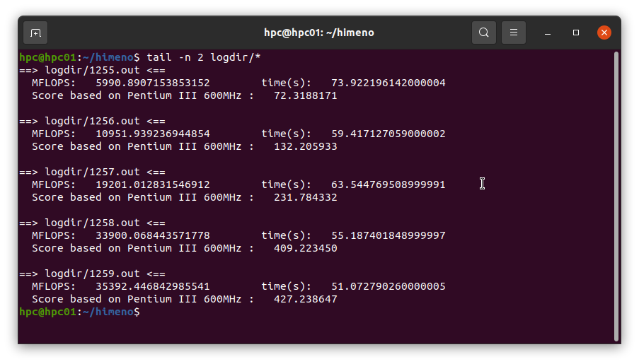Open the hamburger menu

click(x=514, y=33)
